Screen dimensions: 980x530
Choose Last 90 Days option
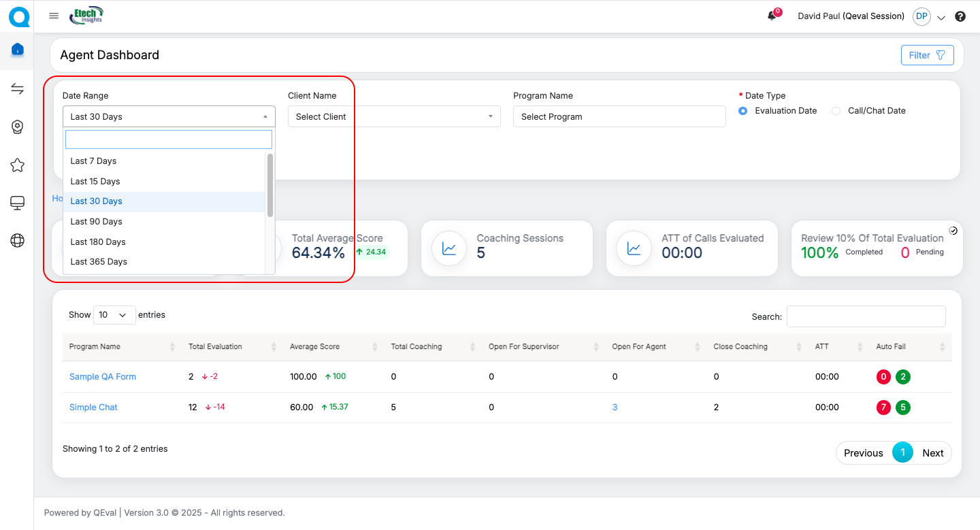pos(97,222)
